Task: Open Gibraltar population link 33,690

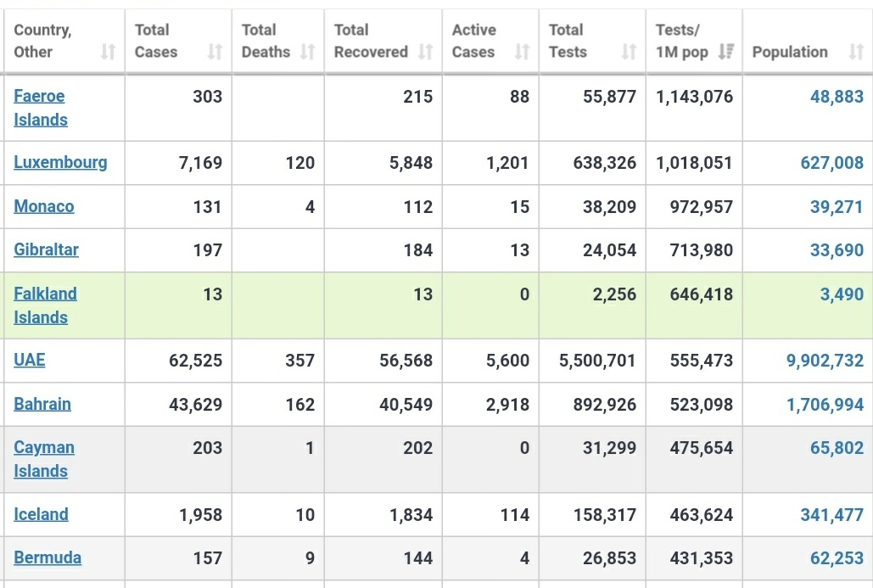Action: pyautogui.click(x=837, y=250)
